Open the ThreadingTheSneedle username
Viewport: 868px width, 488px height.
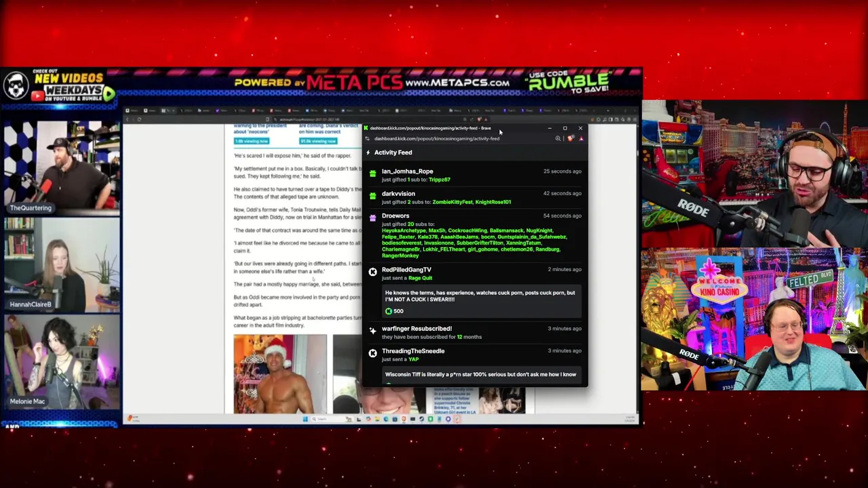[x=413, y=351]
